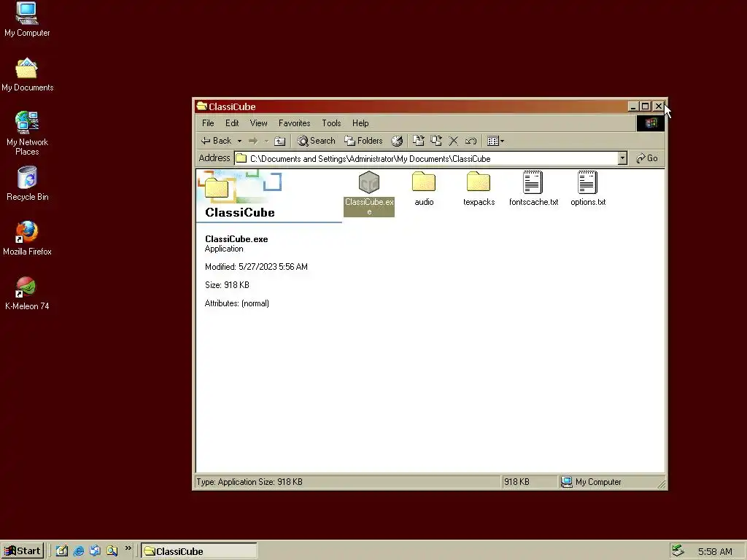Viewport: 747px width, 560px height.
Task: Click 'Modified: 5/27/2023 5:56 AM' text
Action: (256, 267)
